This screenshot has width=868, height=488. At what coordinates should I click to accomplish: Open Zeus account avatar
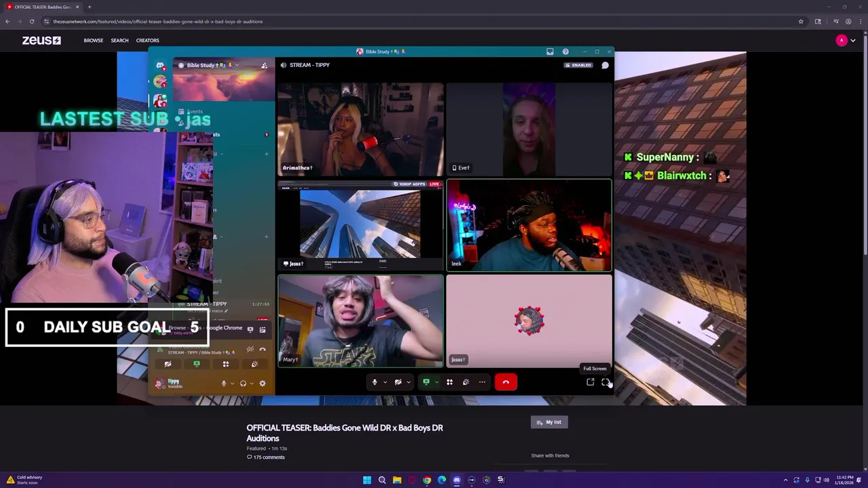[842, 41]
